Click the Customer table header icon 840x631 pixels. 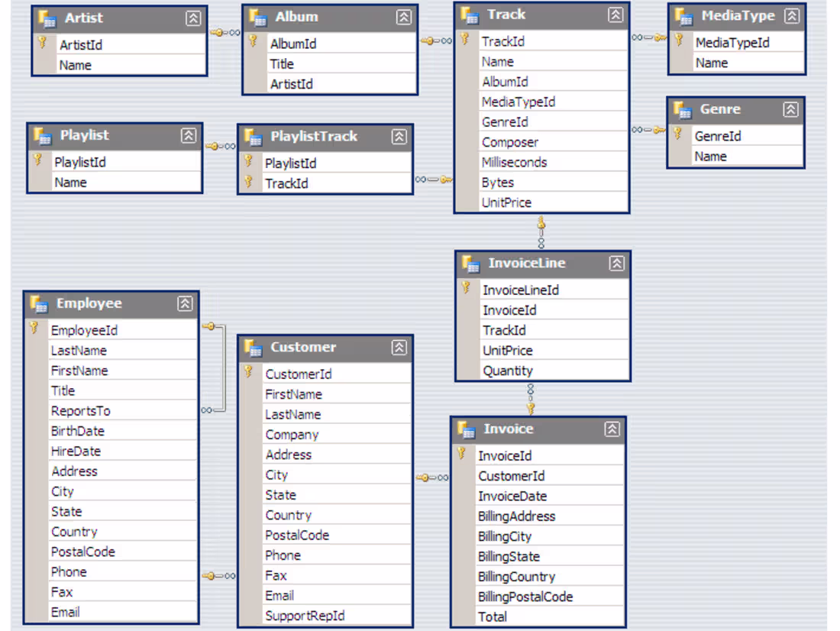pyautogui.click(x=254, y=348)
